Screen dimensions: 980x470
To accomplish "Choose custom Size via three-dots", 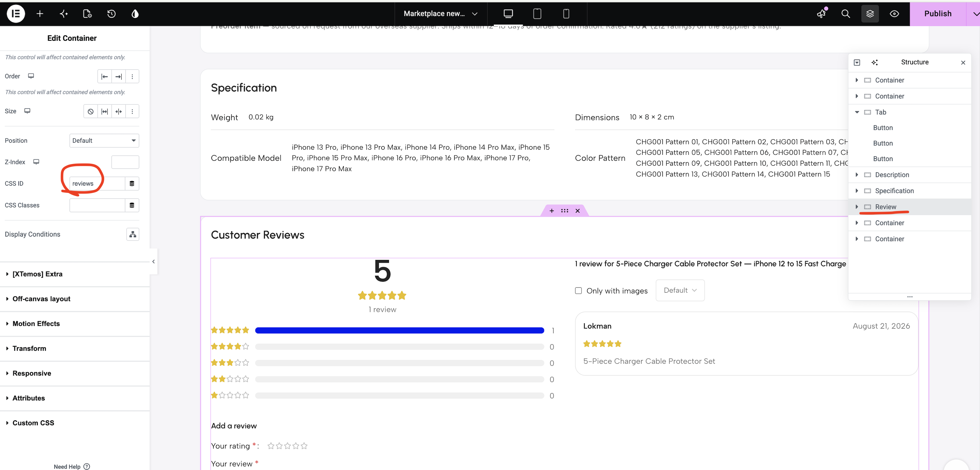I will coord(132,111).
